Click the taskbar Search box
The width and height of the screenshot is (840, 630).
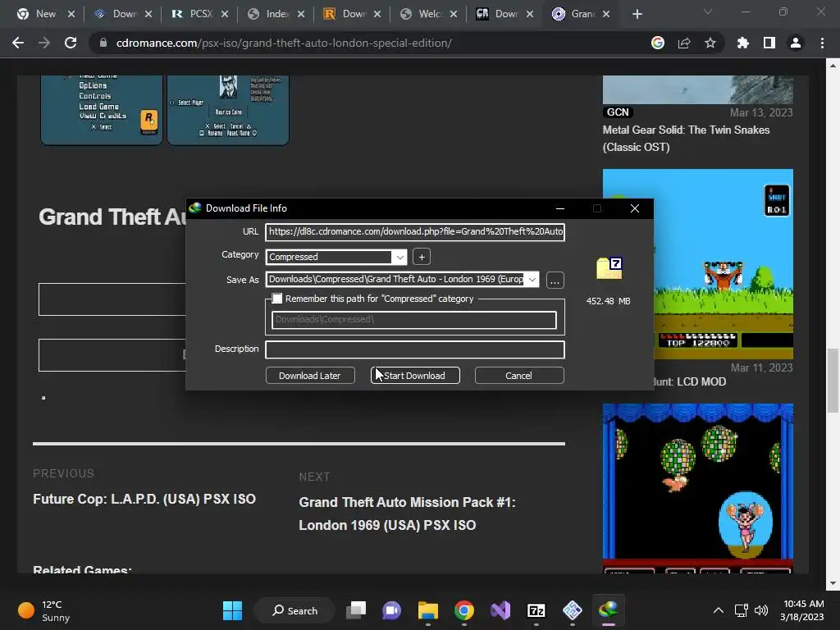click(295, 610)
